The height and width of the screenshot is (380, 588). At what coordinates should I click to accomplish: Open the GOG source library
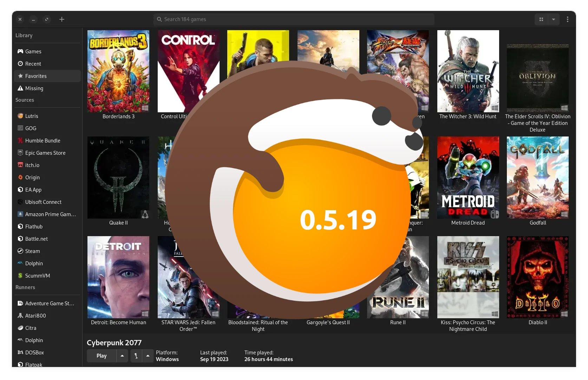click(31, 128)
